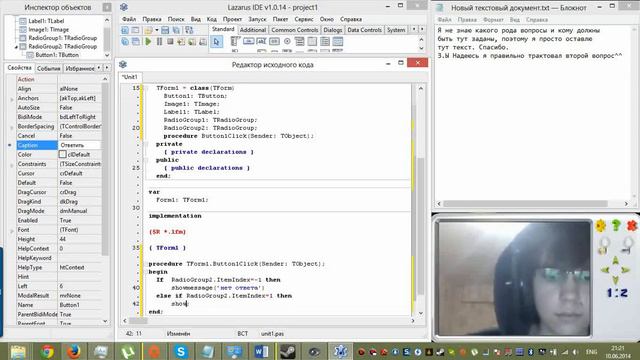This screenshot has width=640, height=360.
Task: Click the yellow flower settings icon in webcam window
Action: (x=601, y=226)
